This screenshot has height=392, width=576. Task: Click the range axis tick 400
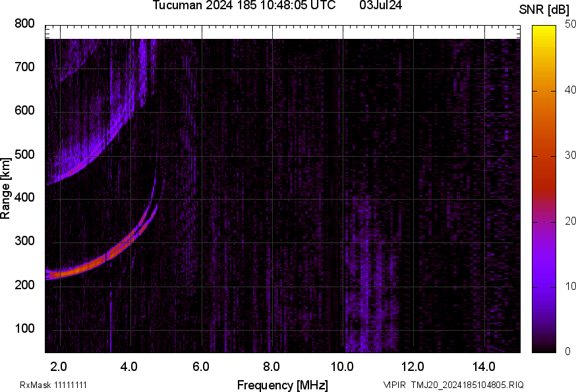coord(24,198)
